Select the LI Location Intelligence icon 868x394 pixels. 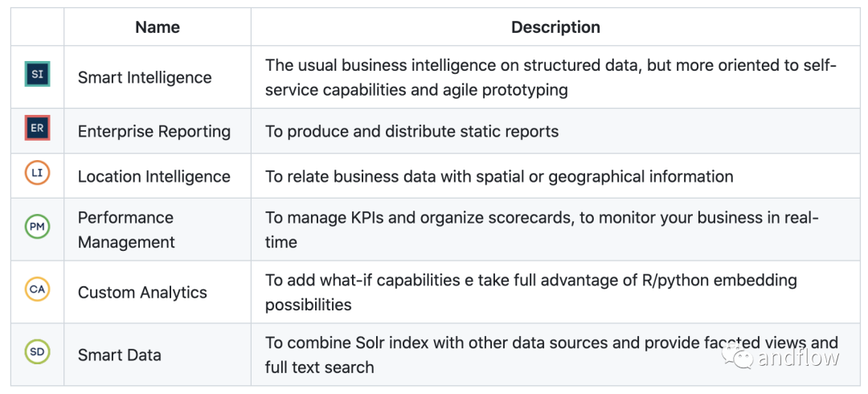coord(37,173)
